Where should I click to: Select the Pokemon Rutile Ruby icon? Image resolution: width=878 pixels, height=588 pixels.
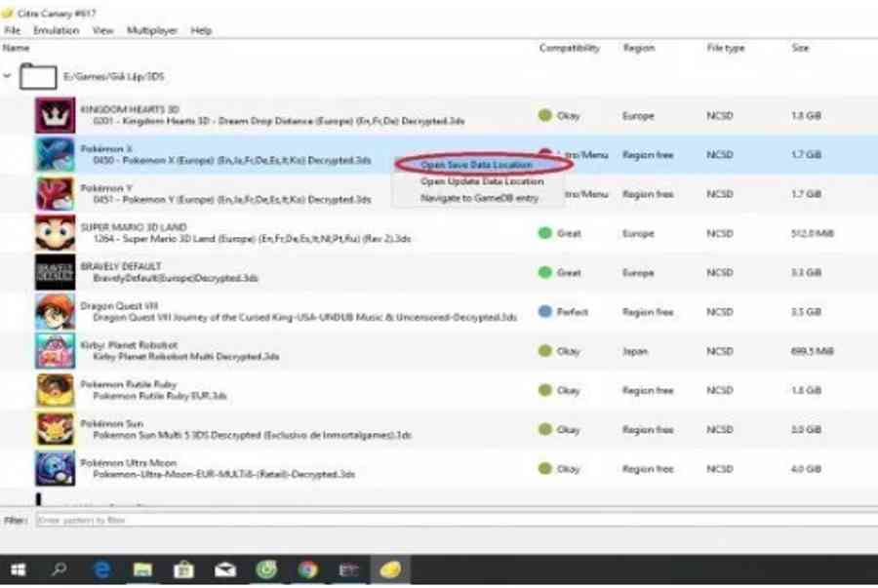55,390
